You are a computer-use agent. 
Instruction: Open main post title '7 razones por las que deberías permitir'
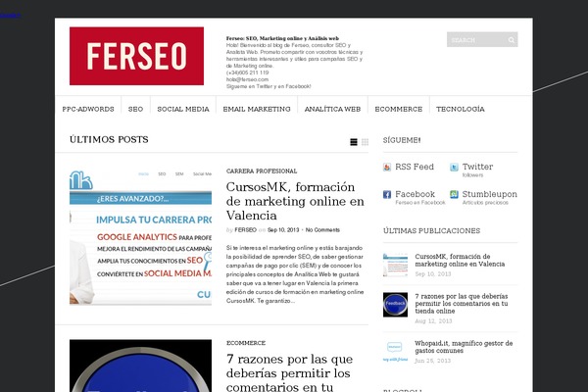(289, 372)
